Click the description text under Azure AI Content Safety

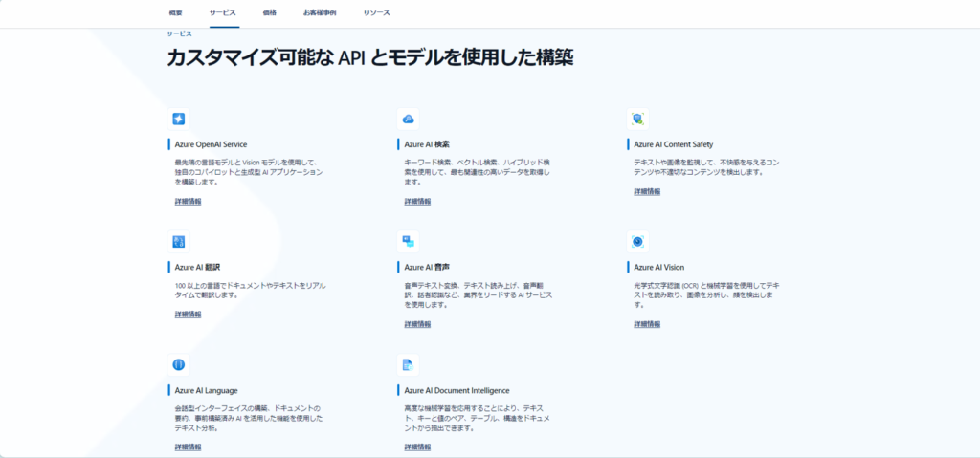[x=706, y=166]
